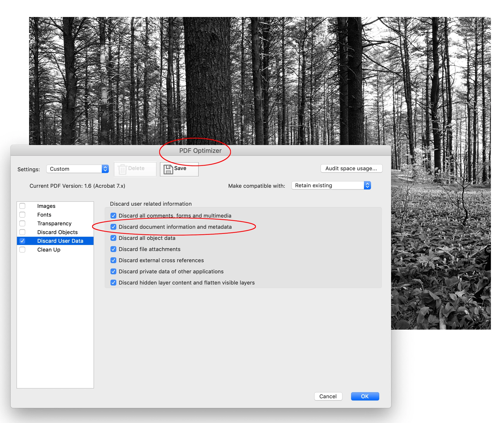Toggle Discard file attachments checkbox
Screen dimensions: 504x423
pyautogui.click(x=113, y=249)
